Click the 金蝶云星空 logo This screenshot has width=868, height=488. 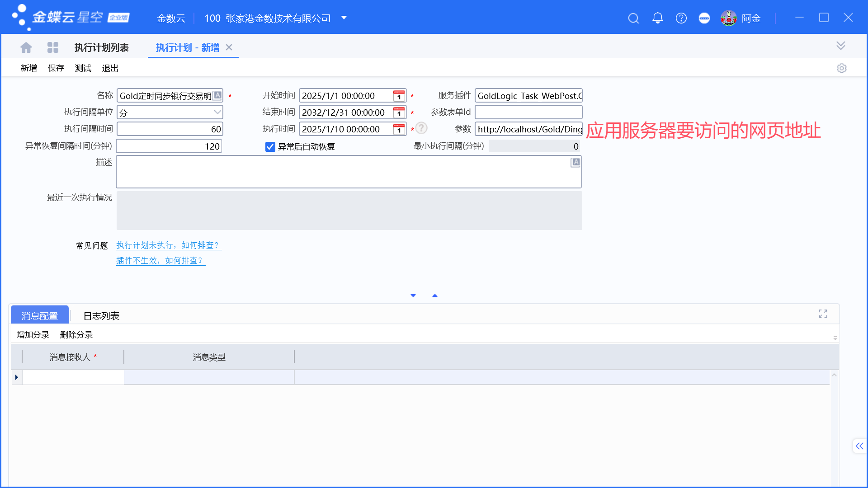point(71,17)
